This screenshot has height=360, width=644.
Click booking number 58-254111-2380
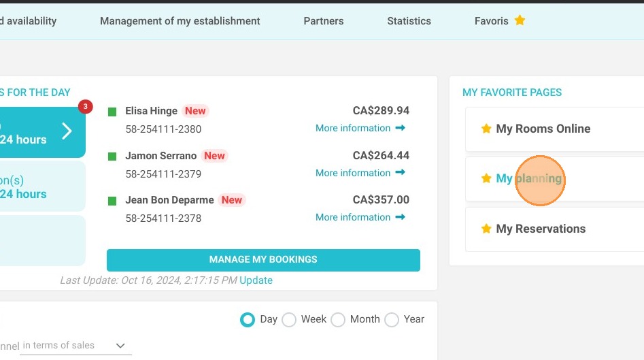point(163,129)
